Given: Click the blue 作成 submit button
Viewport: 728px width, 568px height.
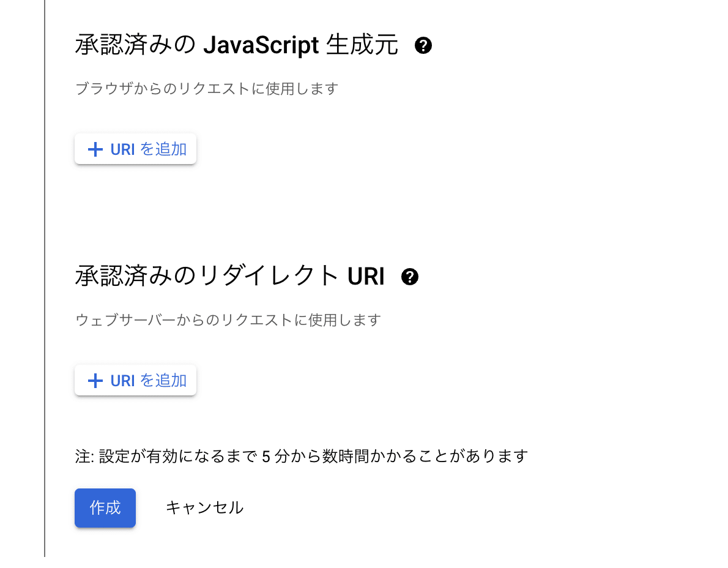Looking at the screenshot, I should point(105,507).
